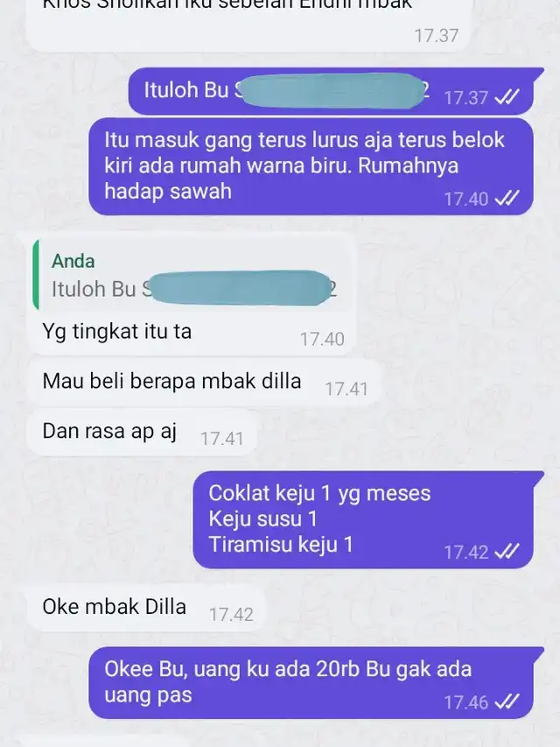Tap the blue redaction mark in quoted reply
This screenshot has width=560, height=747.
coord(241,288)
